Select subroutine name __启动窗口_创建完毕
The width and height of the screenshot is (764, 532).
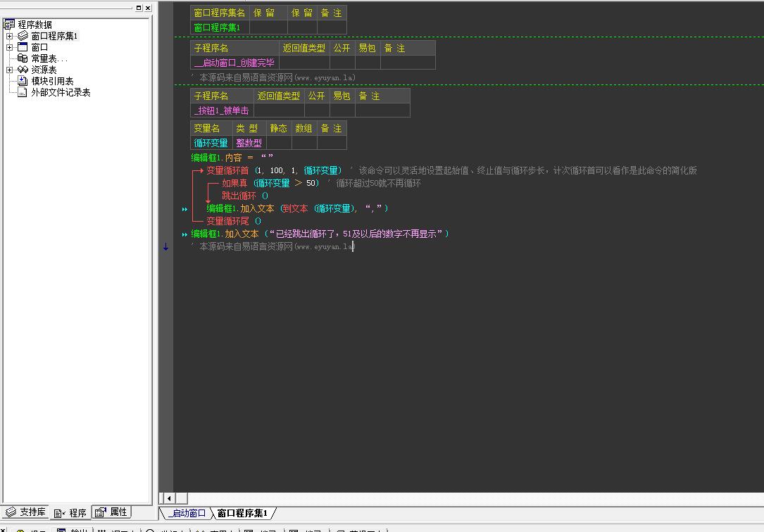234,63
